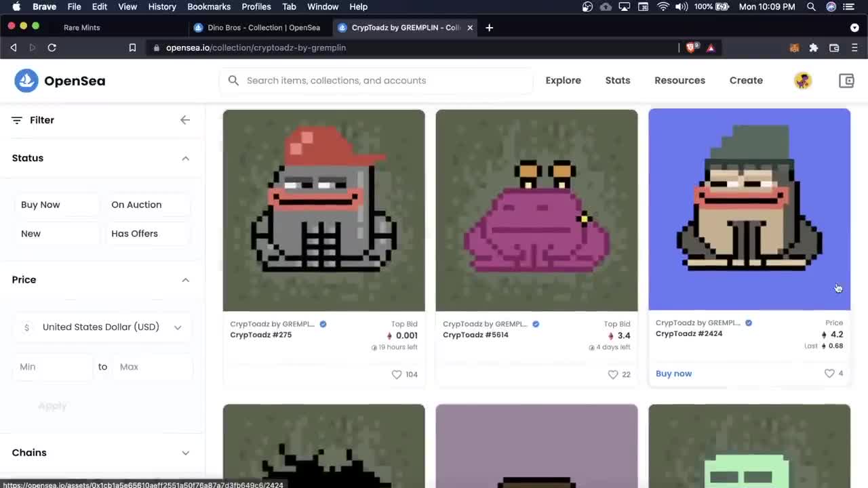Open the Create page
The height and width of the screenshot is (488, 868).
pyautogui.click(x=746, y=81)
